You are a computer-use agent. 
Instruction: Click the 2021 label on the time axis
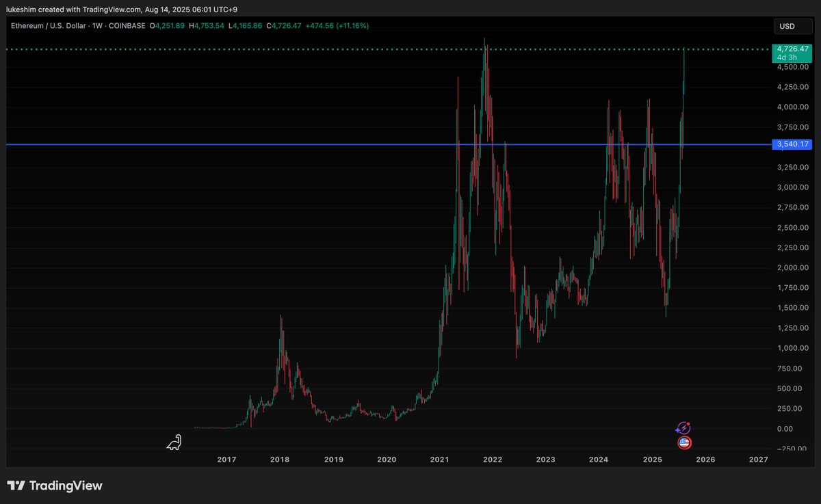[x=439, y=460]
